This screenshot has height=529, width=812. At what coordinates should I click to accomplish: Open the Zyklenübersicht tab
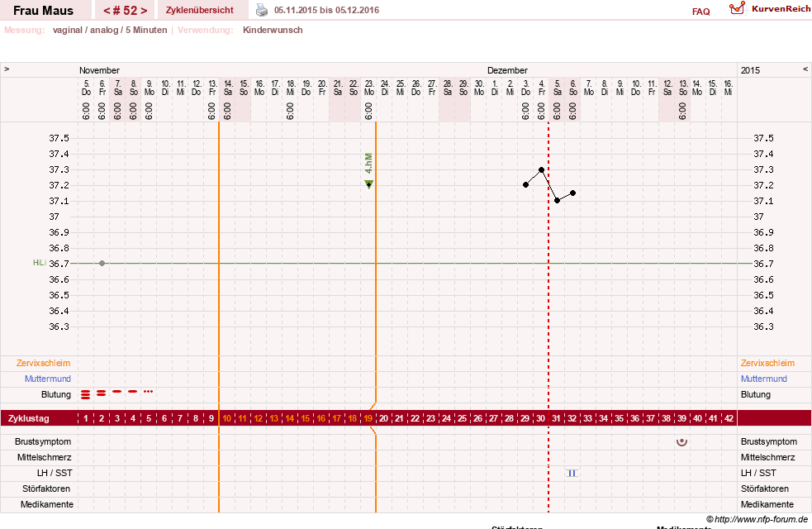coord(199,10)
